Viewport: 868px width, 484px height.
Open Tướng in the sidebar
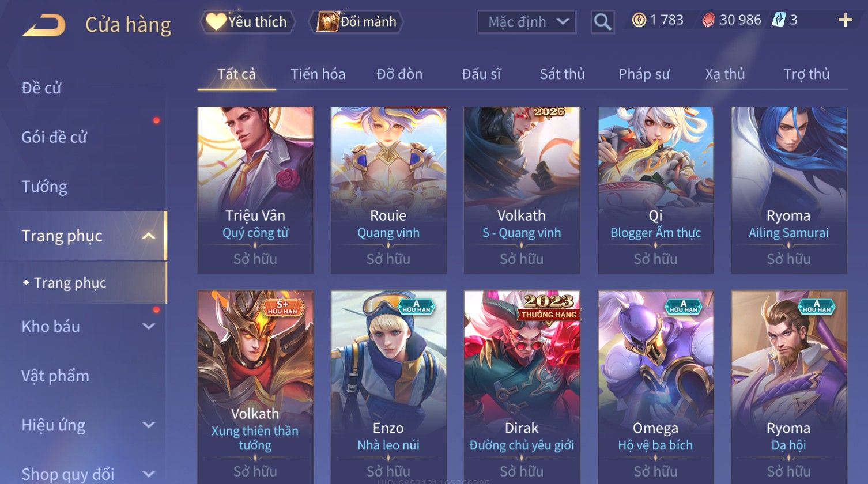coord(44,187)
